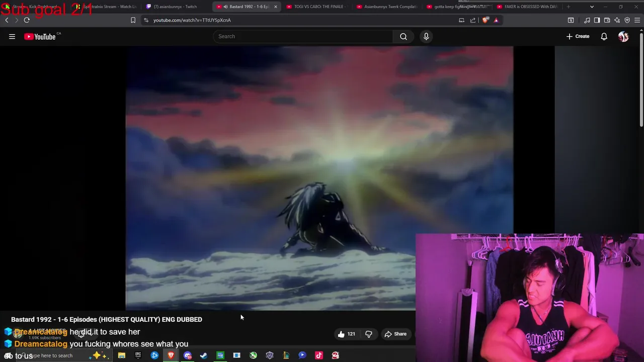Click the site settings icon beside the URL

click(146, 20)
